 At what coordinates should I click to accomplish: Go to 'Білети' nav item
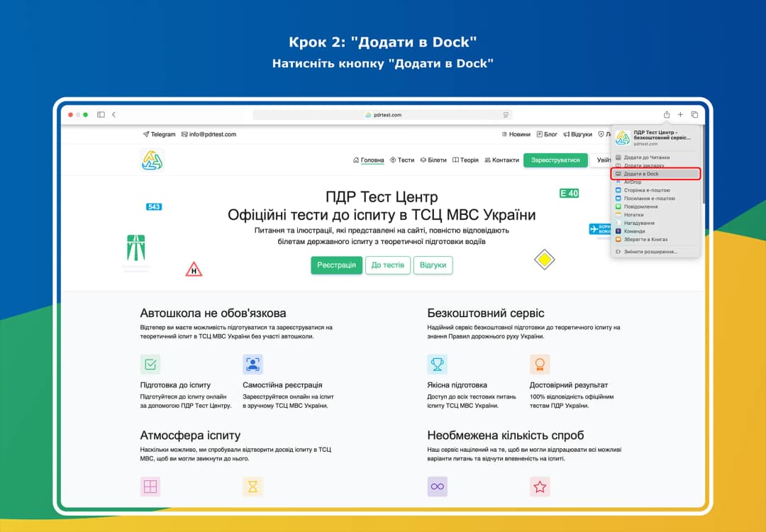pyautogui.click(x=433, y=160)
